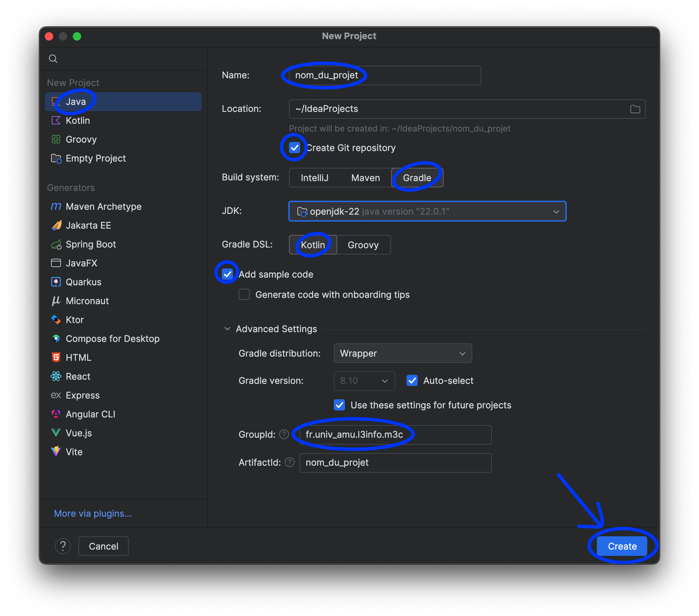Select Maven Archetype generator label
This screenshot has width=699, height=616.
[104, 207]
